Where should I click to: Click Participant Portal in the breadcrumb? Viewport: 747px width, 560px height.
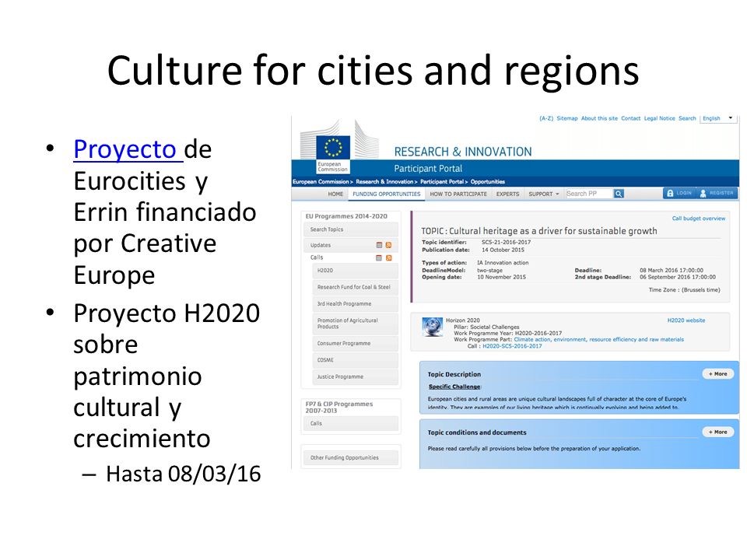coord(442,182)
